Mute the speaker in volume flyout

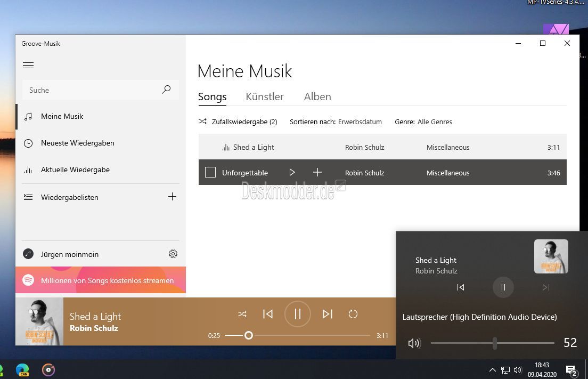(x=414, y=343)
